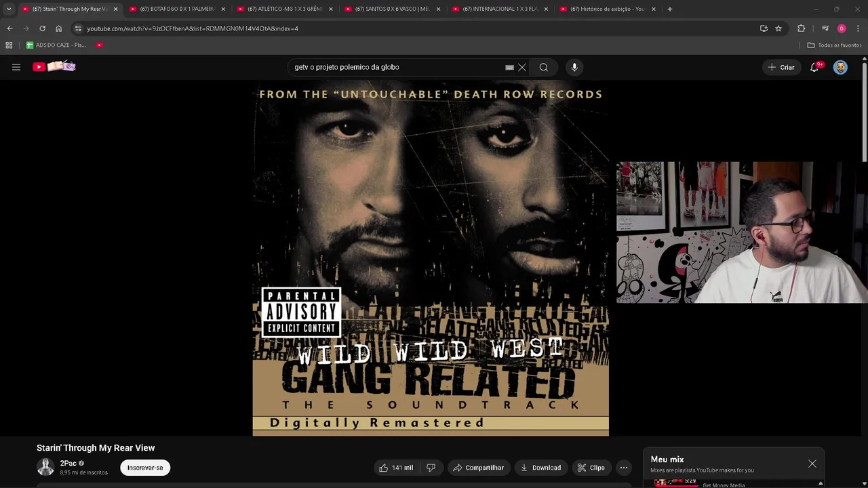Go back in browser history
The width and height of the screenshot is (868, 488).
pos(9,28)
